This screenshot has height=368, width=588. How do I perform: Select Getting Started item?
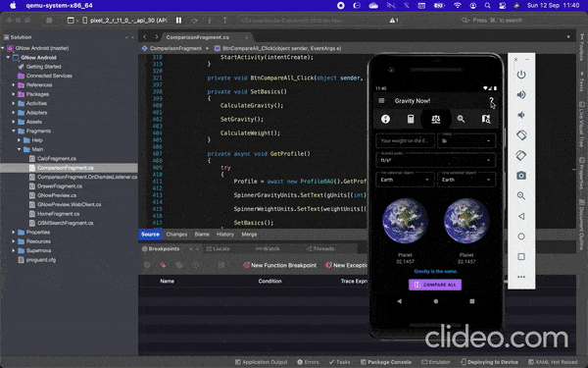tap(43, 67)
